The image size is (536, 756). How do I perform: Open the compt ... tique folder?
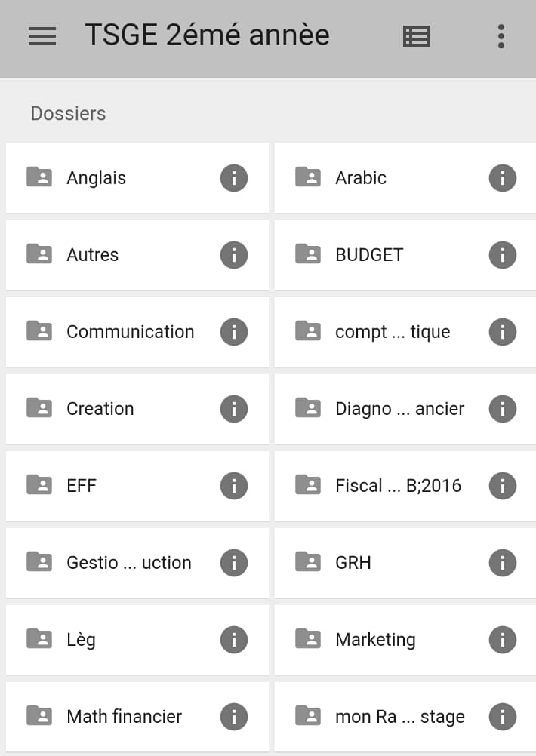(405, 332)
